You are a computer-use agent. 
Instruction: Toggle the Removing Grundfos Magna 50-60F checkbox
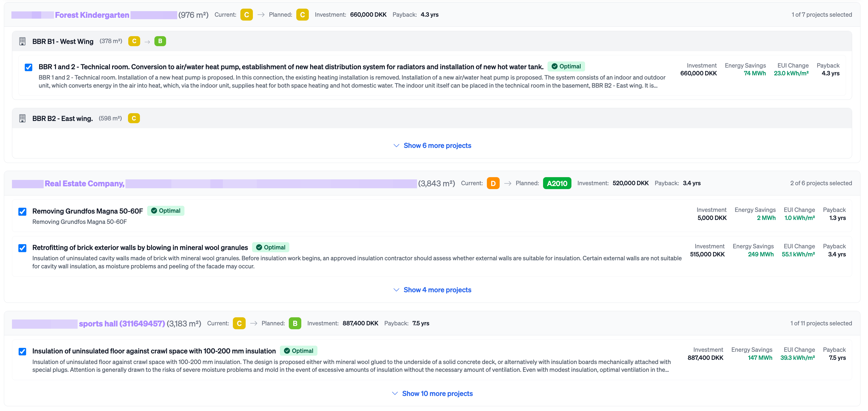click(x=22, y=212)
